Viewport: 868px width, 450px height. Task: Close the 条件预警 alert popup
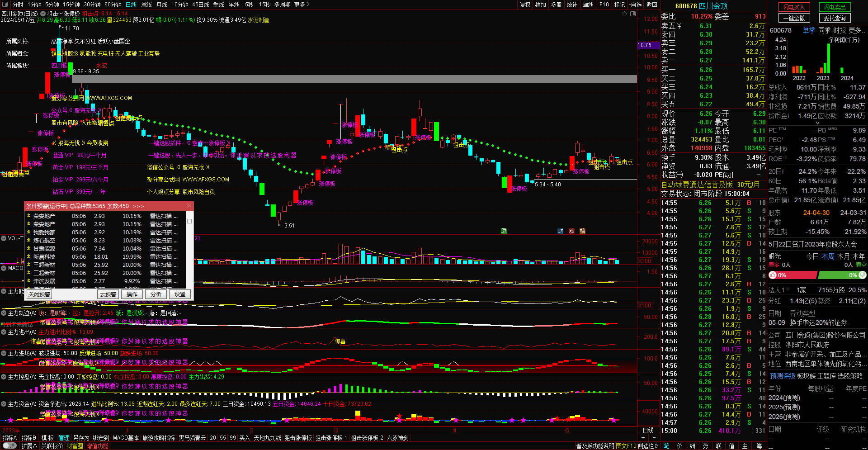coord(189,206)
